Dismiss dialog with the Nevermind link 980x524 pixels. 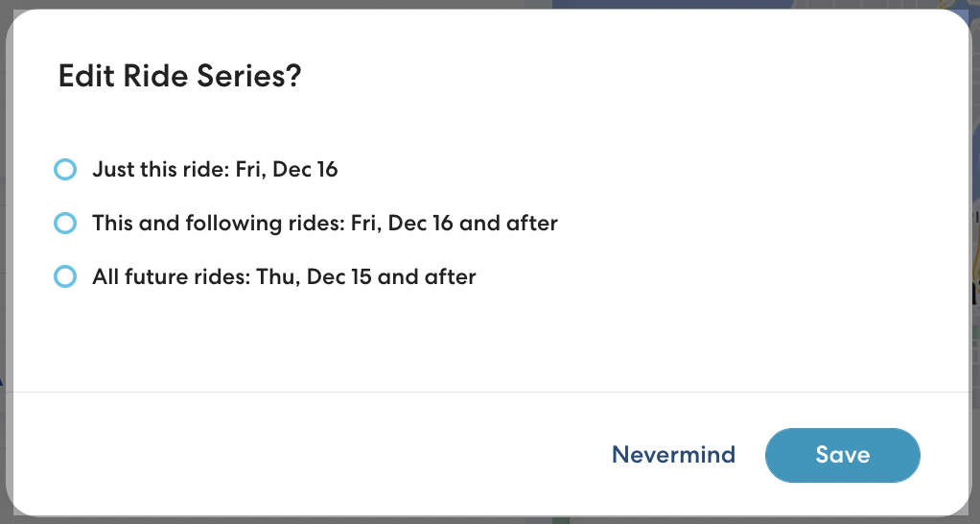click(x=673, y=455)
